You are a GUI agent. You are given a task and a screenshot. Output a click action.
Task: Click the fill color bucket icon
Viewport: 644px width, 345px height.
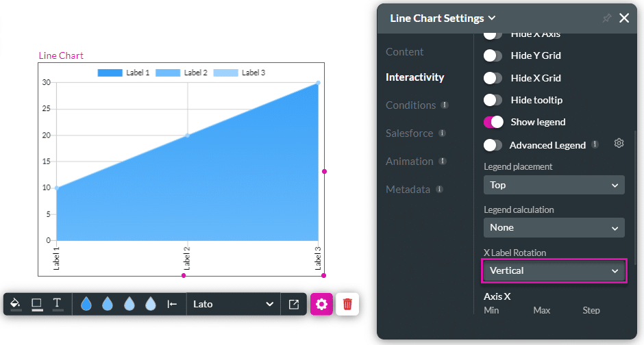click(x=15, y=304)
